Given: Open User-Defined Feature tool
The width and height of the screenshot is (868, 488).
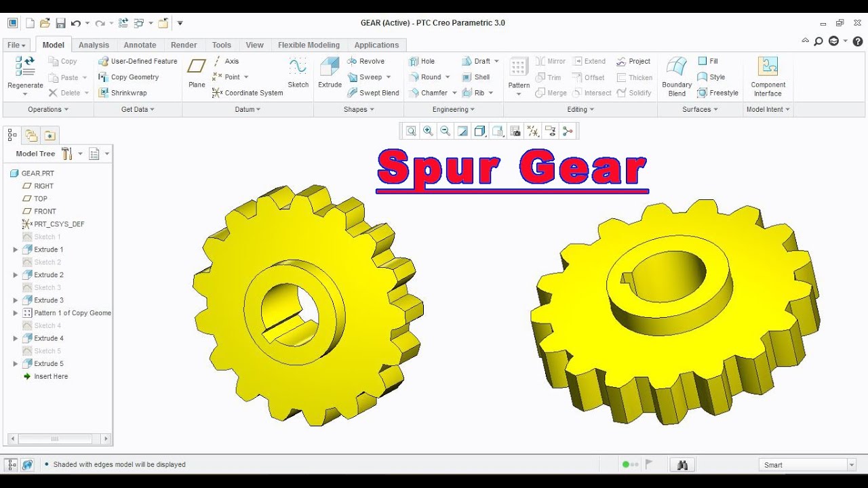Looking at the screenshot, I should (x=138, y=61).
